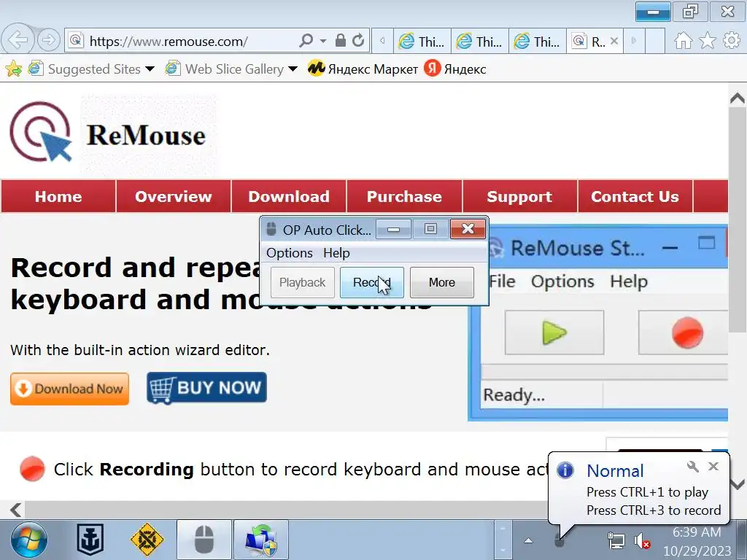The height and width of the screenshot is (560, 747).
Task: Open the Support navigation item
Action: coord(519,196)
